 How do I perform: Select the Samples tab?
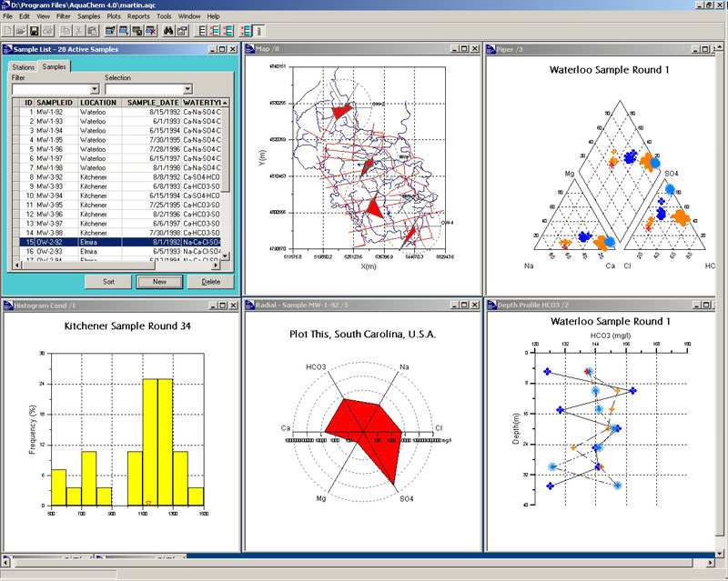[54, 66]
